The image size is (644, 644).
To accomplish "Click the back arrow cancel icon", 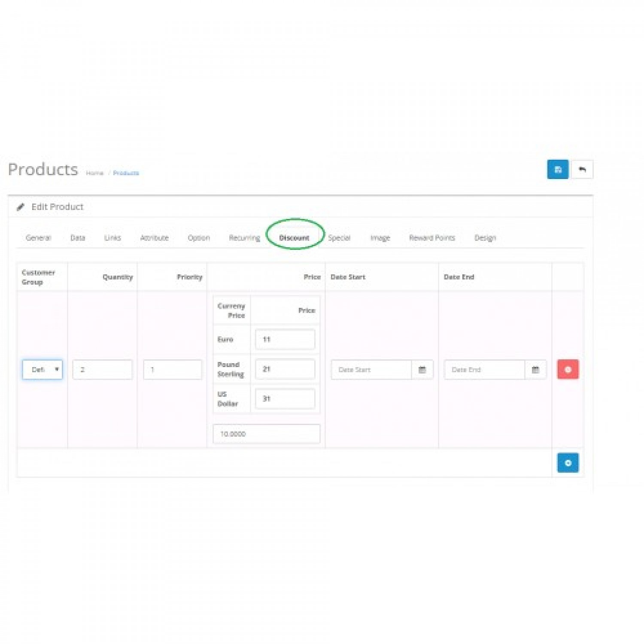I will click(582, 170).
